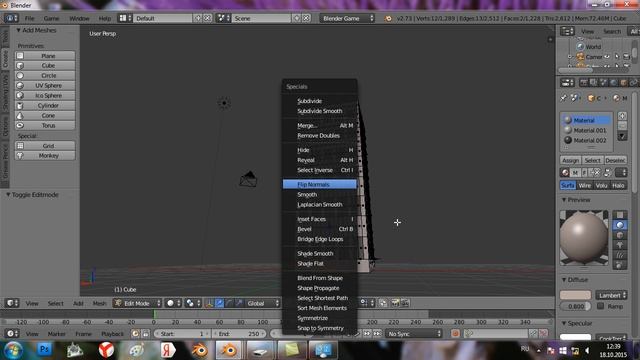This screenshot has height=360, width=640.
Task: Enable the rotate manipulator icon
Action: (229, 303)
